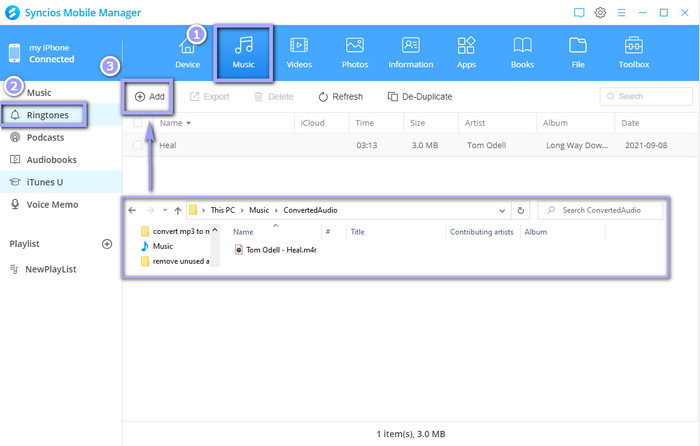
Task: Click the Size column header
Action: click(x=417, y=123)
